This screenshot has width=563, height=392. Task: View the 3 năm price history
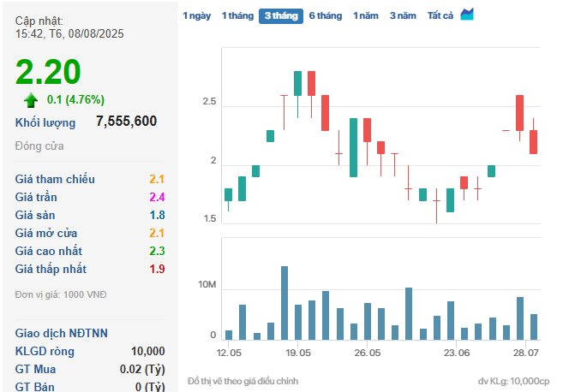403,15
